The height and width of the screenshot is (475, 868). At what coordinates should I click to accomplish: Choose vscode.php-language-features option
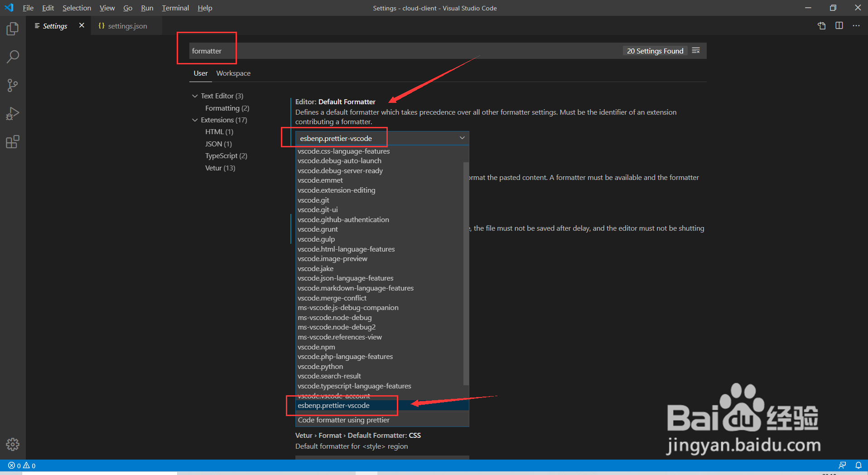click(x=380, y=356)
